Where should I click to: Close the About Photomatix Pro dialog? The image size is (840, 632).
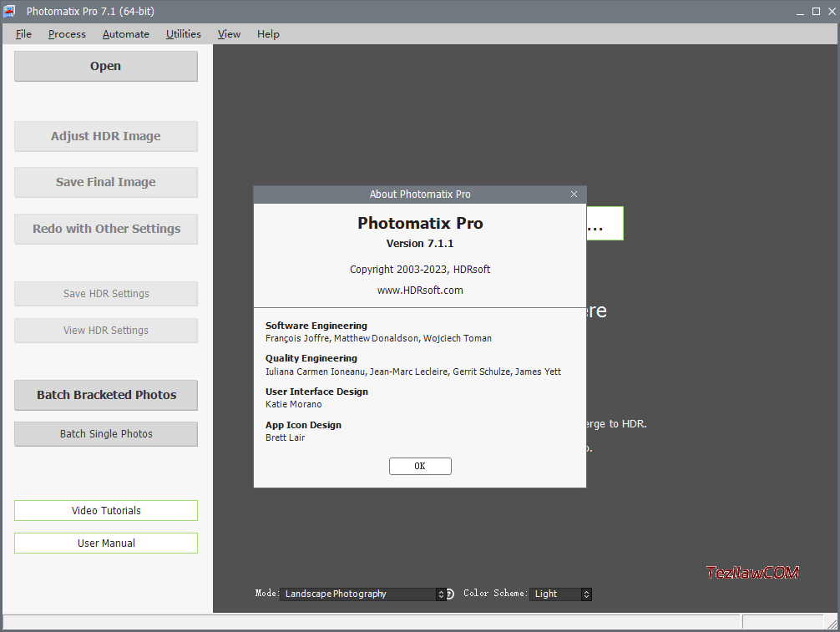pos(574,194)
